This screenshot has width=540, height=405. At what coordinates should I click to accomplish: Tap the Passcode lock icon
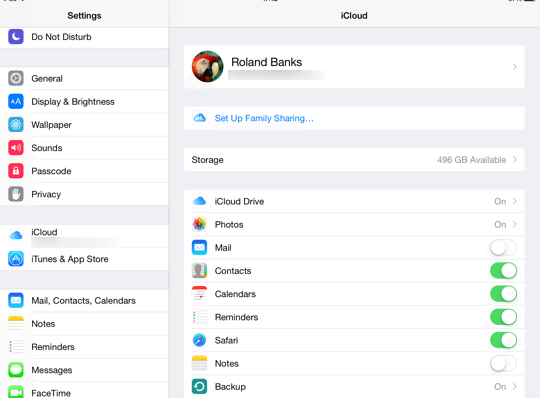[16, 171]
